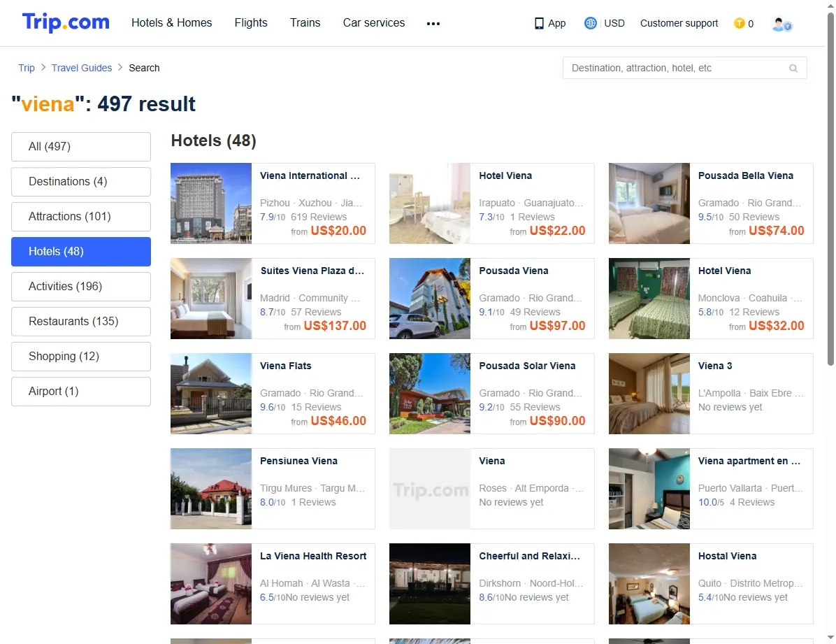Open Viena Roses listing title
The height and width of the screenshot is (644, 836).
[x=491, y=461]
